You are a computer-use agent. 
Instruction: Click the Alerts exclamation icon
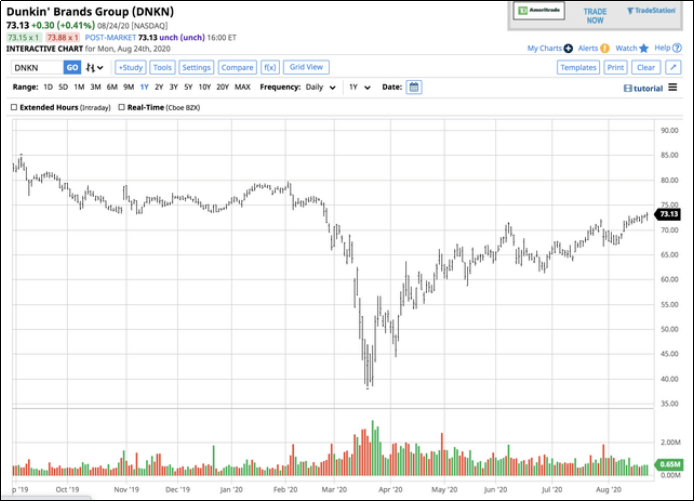[605, 48]
